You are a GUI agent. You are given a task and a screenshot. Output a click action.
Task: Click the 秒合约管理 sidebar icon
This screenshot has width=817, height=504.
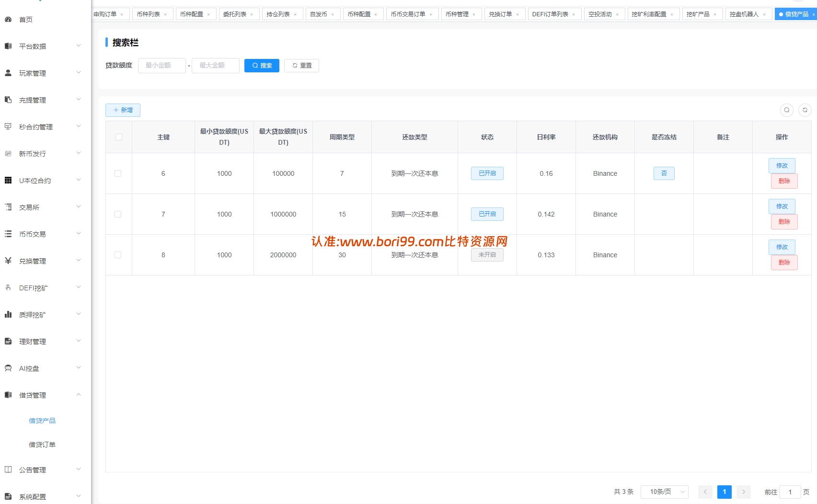click(x=8, y=127)
